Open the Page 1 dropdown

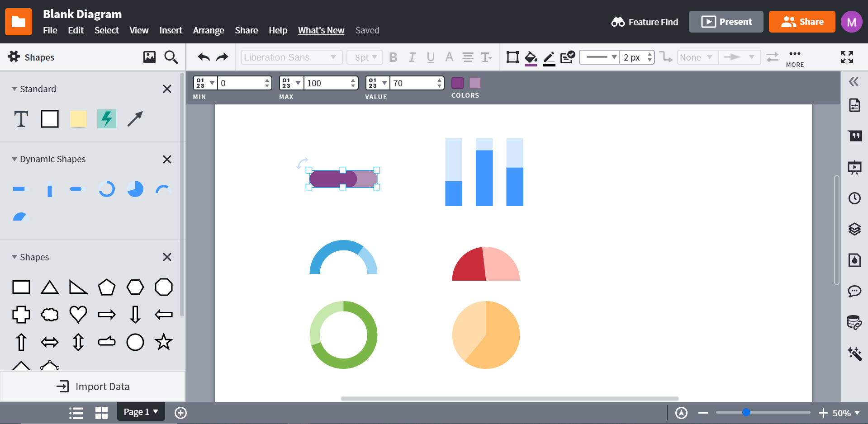[x=141, y=412]
